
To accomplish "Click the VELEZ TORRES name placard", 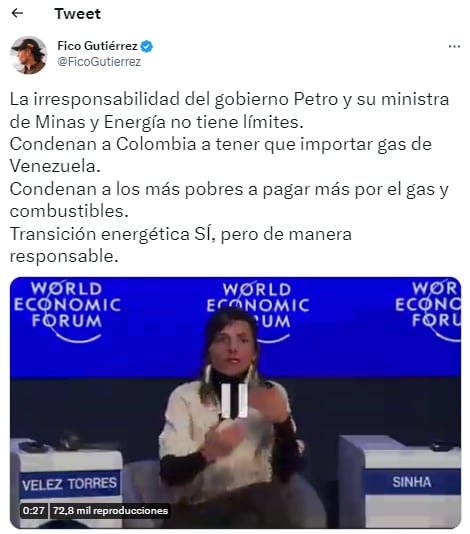I will click(69, 484).
